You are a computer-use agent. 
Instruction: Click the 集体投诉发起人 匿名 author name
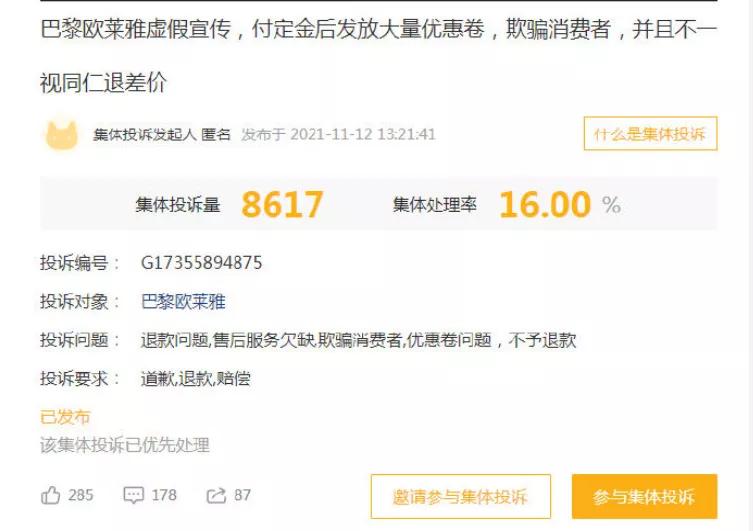click(x=162, y=134)
